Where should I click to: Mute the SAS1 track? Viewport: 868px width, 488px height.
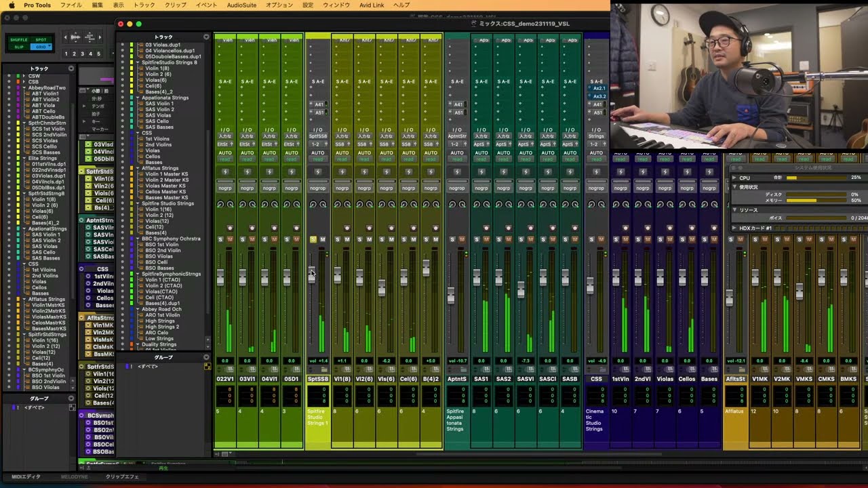[x=487, y=239]
